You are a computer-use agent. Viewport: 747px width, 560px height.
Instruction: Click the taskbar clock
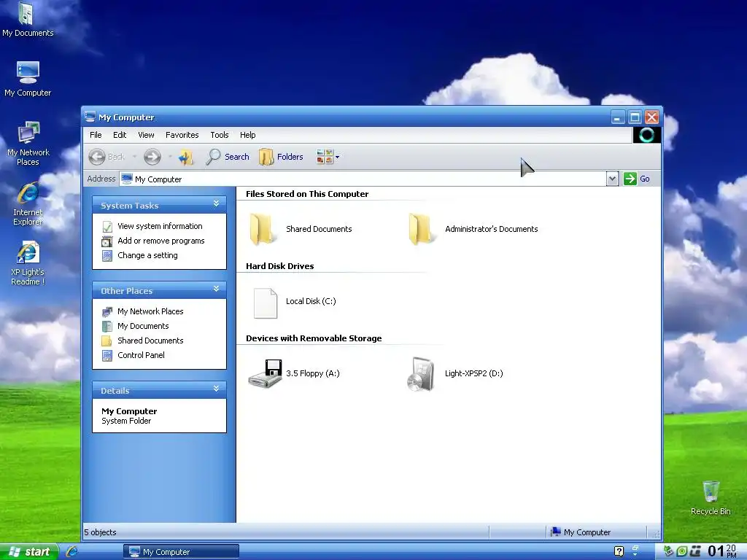click(x=721, y=551)
